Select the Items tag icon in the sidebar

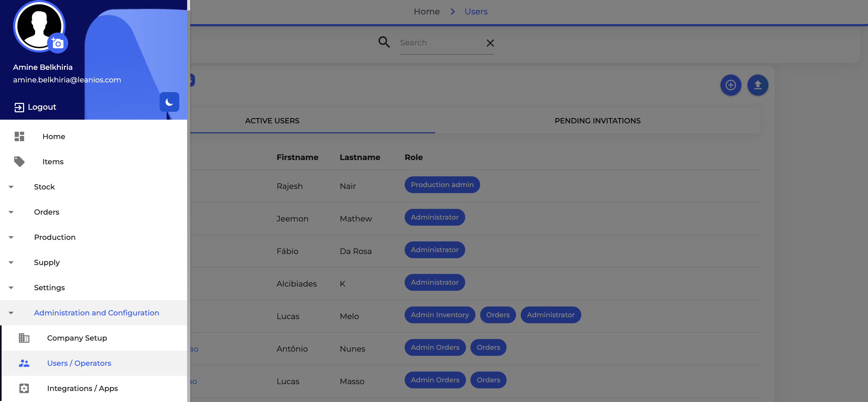pyautogui.click(x=20, y=162)
